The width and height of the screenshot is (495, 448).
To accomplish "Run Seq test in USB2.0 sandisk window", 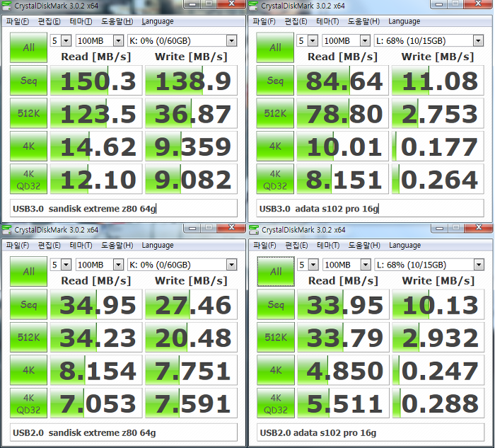I will [28, 304].
